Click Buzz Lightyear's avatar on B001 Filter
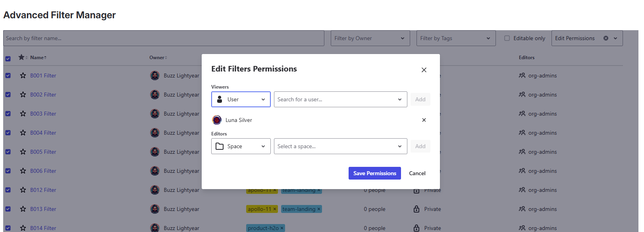This screenshot has width=644, height=232. pyautogui.click(x=155, y=75)
